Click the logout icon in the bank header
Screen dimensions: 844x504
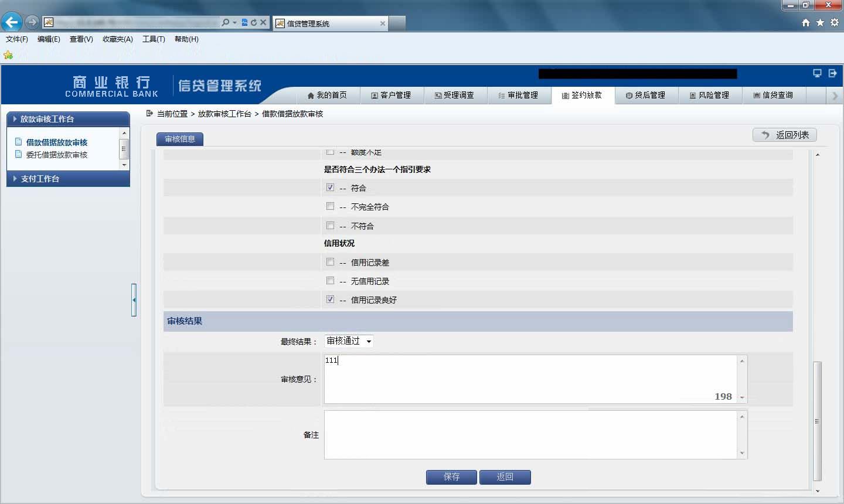click(832, 73)
